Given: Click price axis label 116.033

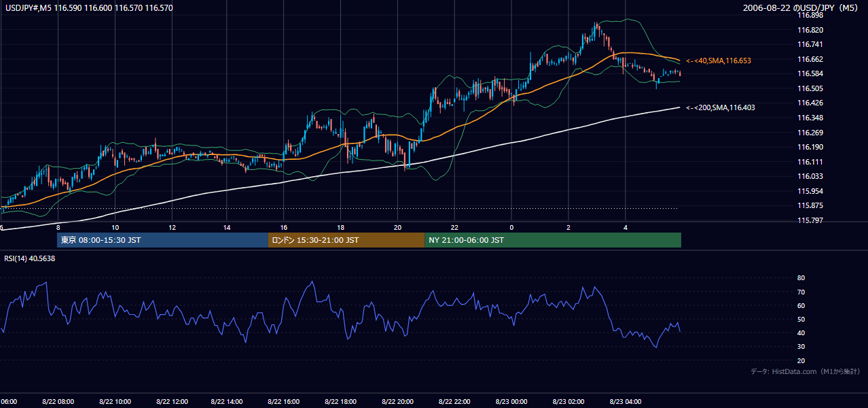Looking at the screenshot, I should tap(810, 176).
